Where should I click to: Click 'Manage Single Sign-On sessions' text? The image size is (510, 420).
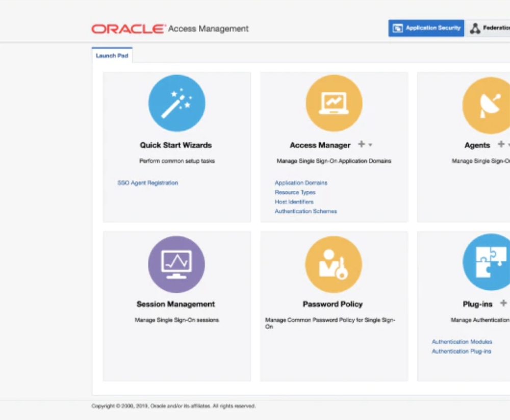click(176, 320)
